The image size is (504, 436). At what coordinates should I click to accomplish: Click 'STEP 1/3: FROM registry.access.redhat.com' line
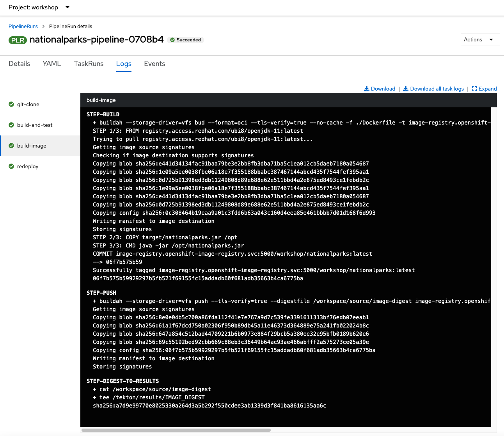click(198, 131)
